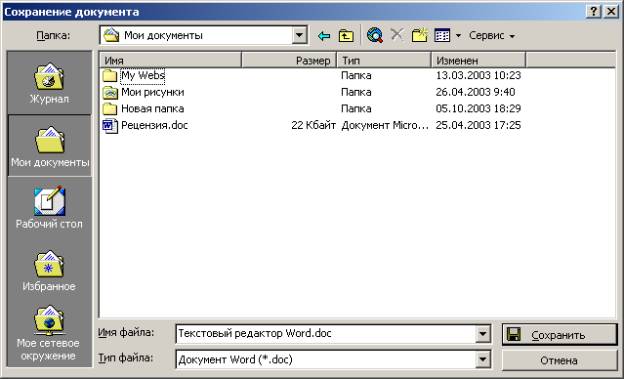Viewport: 624px width, 379px height.
Task: Select the Рецензия.doc Word file icon
Action: point(110,125)
